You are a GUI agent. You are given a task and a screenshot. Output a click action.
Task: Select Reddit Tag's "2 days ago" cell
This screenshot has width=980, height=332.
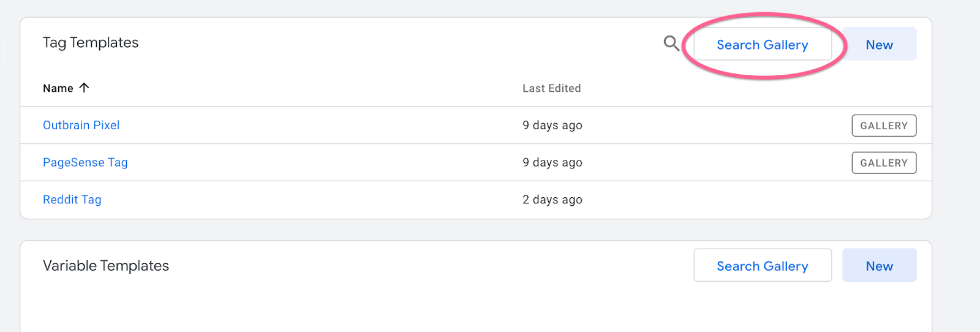coord(552,200)
